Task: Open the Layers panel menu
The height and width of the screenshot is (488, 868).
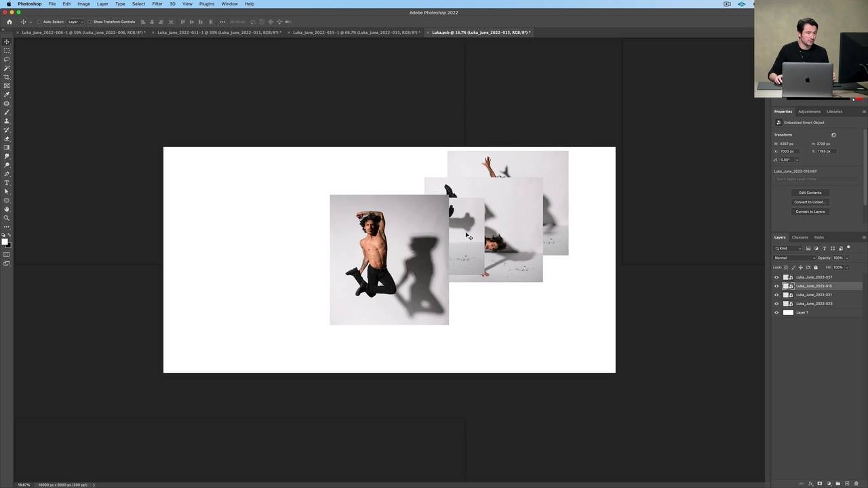Action: pos(864,237)
